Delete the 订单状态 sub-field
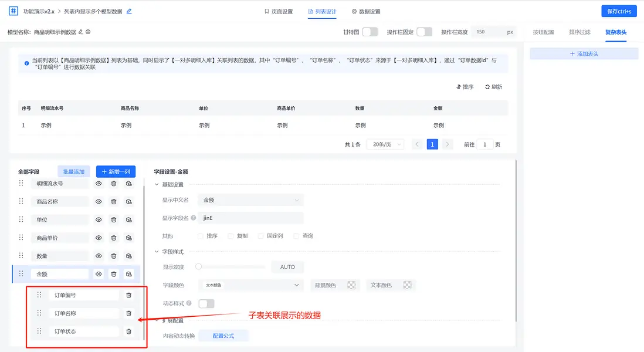 point(128,331)
